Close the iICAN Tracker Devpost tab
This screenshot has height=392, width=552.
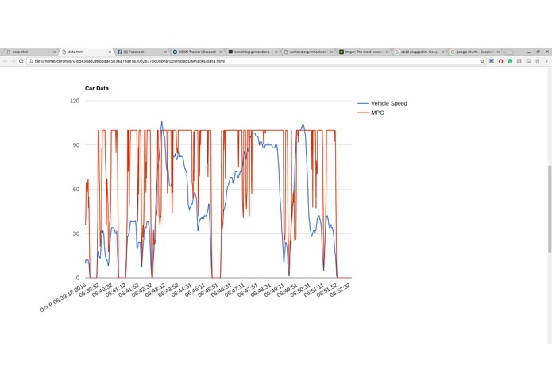coord(221,52)
